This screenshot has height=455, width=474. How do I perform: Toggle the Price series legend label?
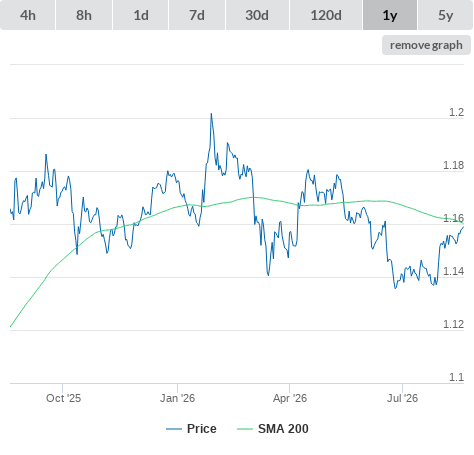202,429
